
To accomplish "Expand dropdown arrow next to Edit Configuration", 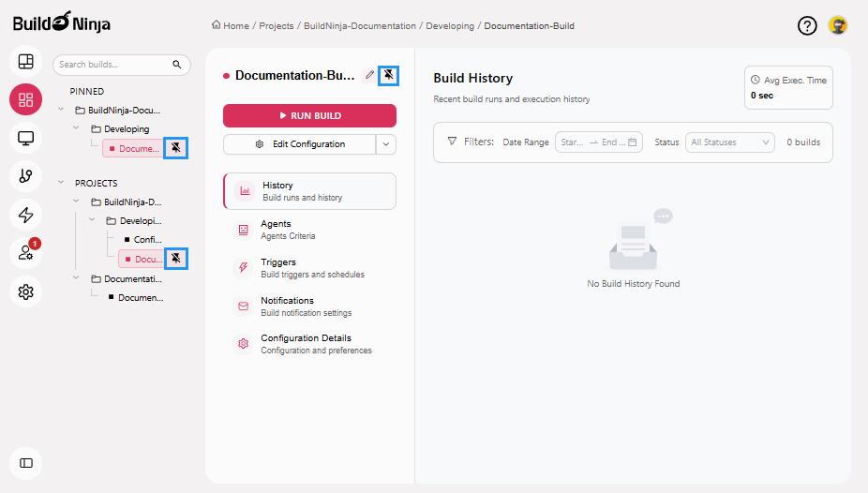I will click(x=386, y=144).
